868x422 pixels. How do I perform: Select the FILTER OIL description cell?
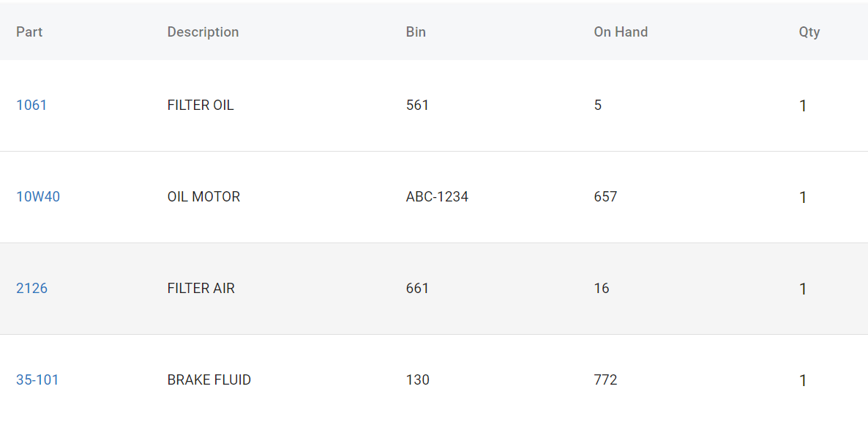pyautogui.click(x=201, y=105)
